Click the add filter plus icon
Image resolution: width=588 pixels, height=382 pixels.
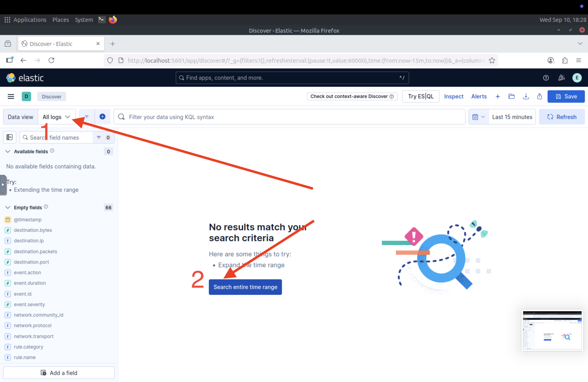click(102, 117)
